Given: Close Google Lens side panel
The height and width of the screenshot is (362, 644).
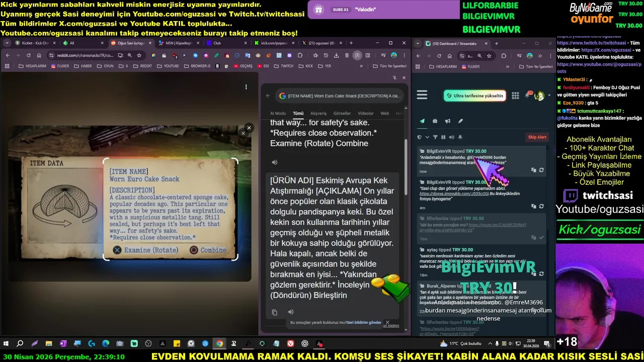Looking at the screenshot, I should pos(404,78).
